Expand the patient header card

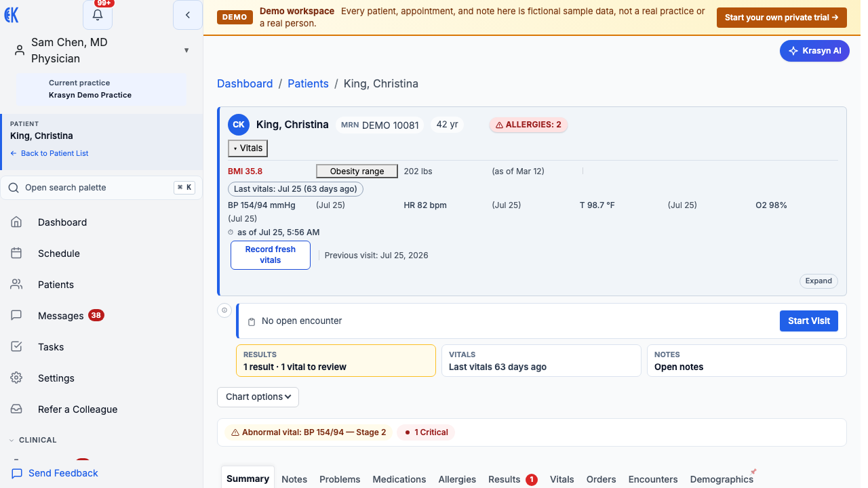pyautogui.click(x=818, y=281)
